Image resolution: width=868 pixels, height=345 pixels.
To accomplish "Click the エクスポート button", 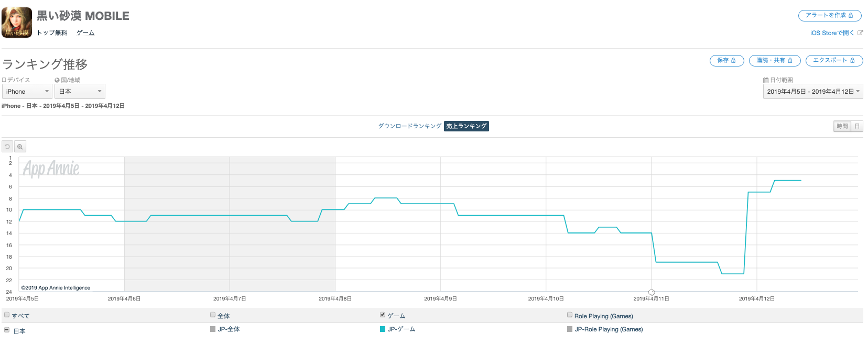I will pos(834,61).
